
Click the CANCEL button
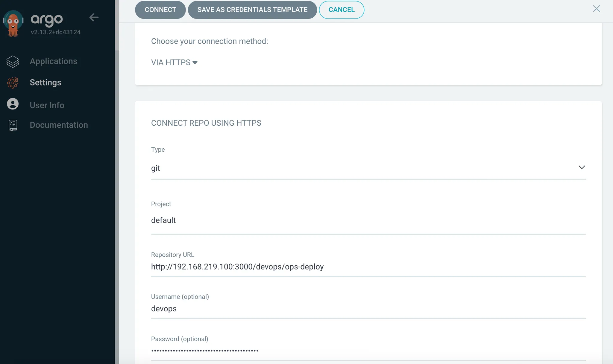[x=341, y=10]
